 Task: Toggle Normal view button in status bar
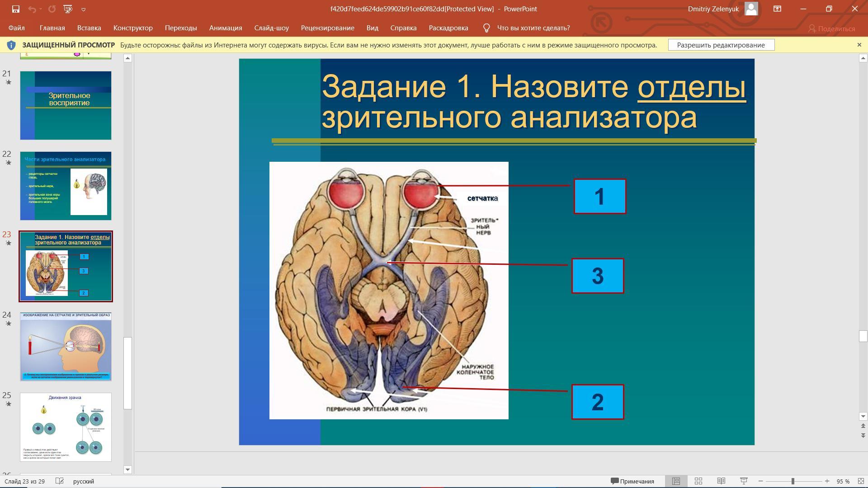pos(676,481)
